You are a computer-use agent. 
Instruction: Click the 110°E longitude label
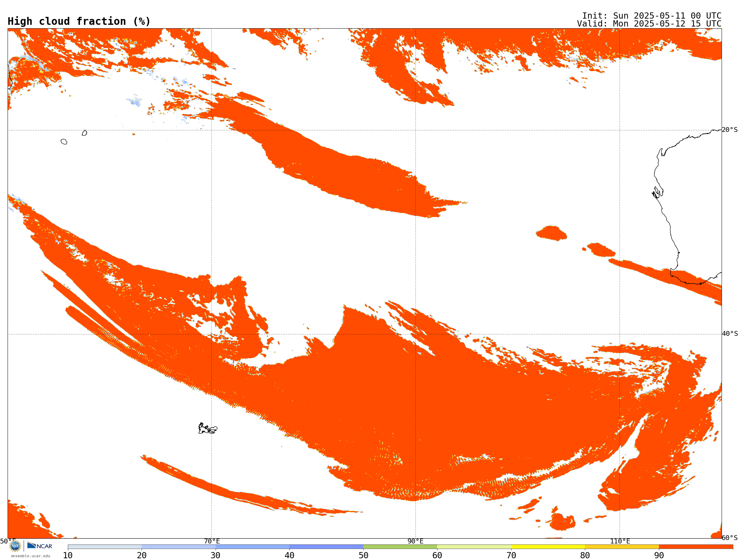(620, 541)
